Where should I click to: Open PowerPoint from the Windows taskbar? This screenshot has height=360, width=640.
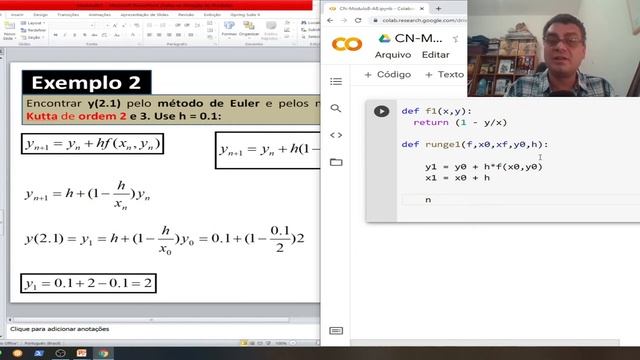click(x=81, y=353)
